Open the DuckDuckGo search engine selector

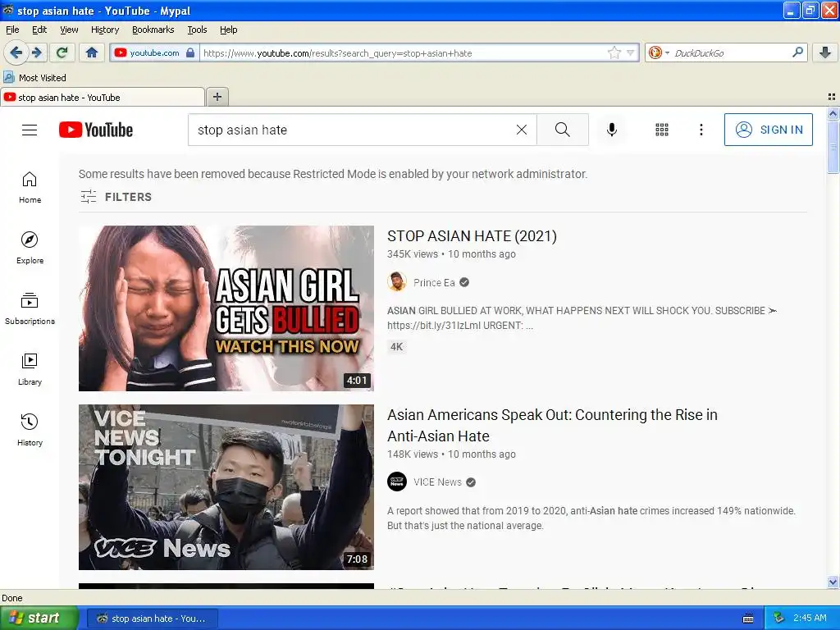[x=659, y=52]
